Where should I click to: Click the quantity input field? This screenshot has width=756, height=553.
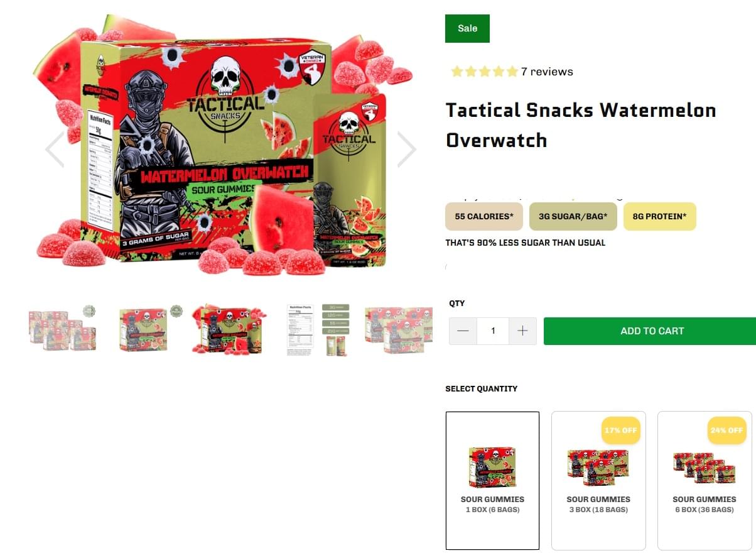[x=493, y=331]
